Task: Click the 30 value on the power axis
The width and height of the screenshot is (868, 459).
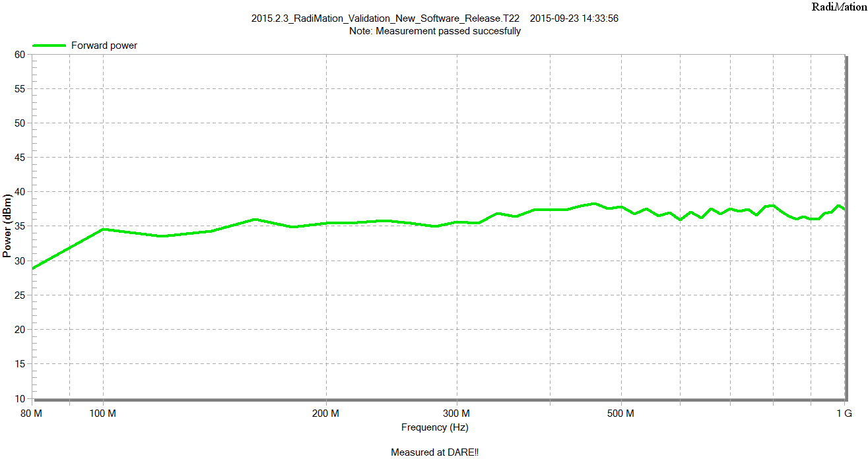Action: click(19, 261)
